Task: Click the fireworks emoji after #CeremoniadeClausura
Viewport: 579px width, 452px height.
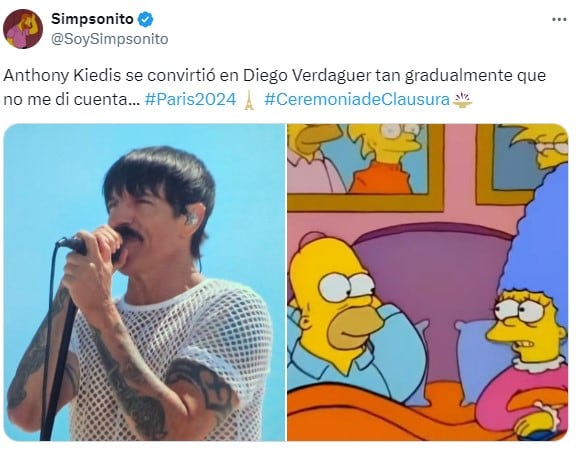Action: (x=462, y=100)
